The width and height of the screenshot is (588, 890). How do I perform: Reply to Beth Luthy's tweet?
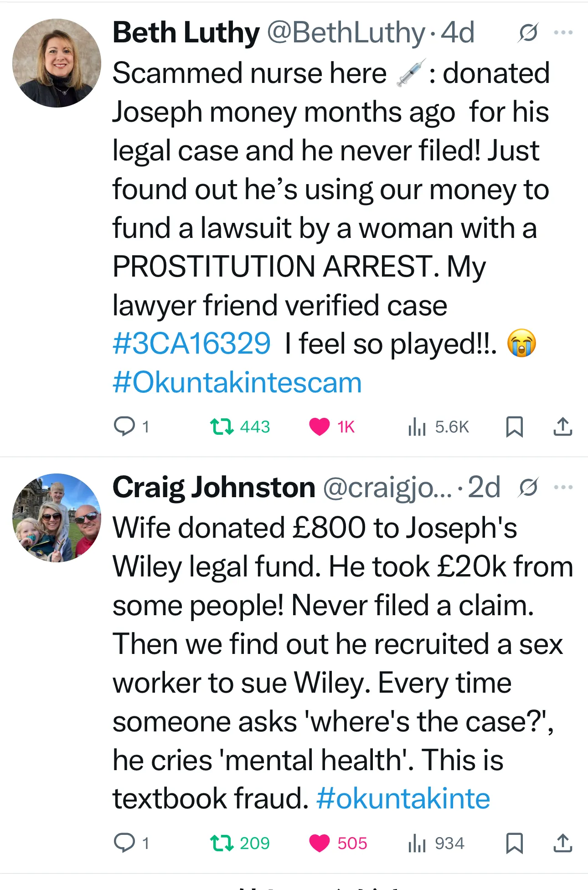[124, 427]
